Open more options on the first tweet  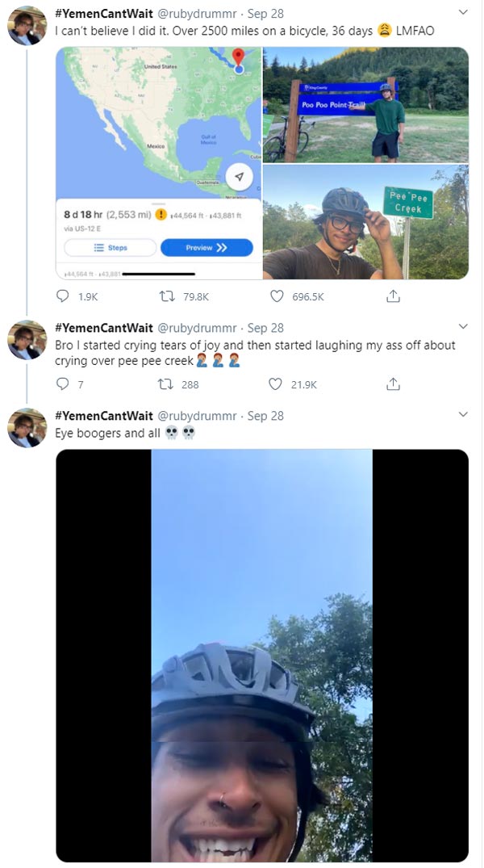click(x=462, y=13)
